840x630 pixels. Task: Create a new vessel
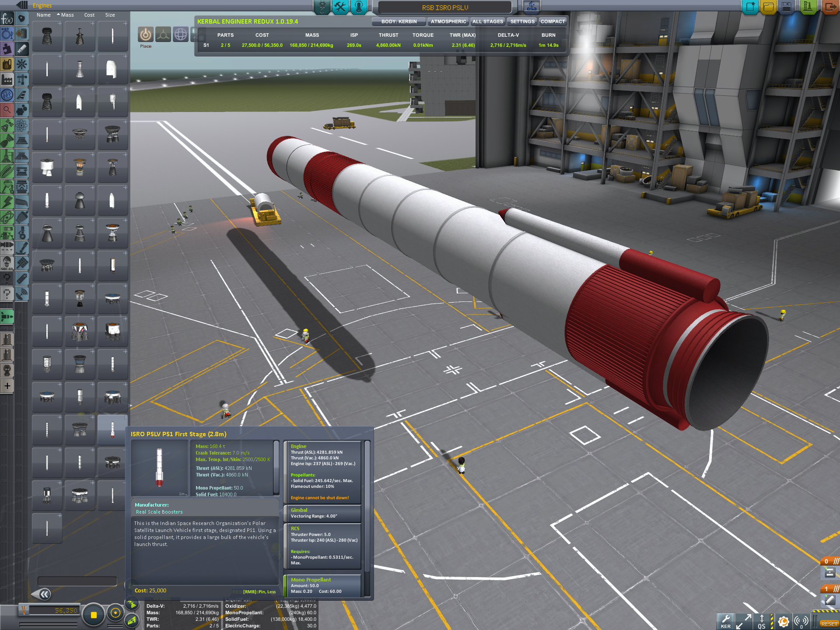[750, 7]
